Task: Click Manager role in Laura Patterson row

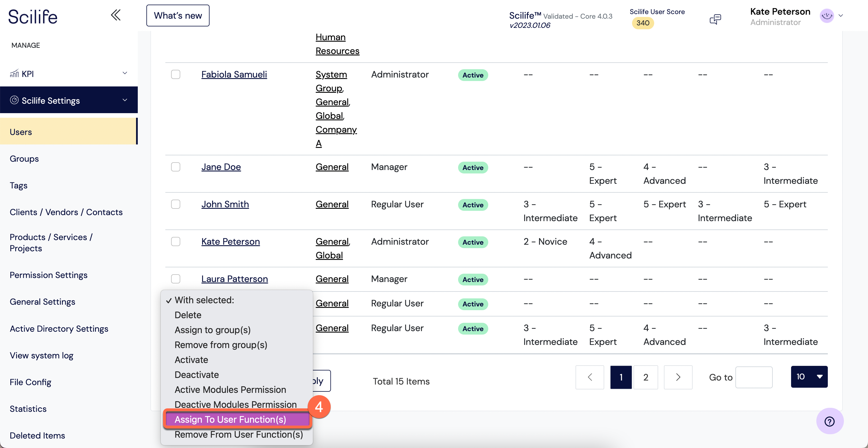Action: pyautogui.click(x=389, y=279)
